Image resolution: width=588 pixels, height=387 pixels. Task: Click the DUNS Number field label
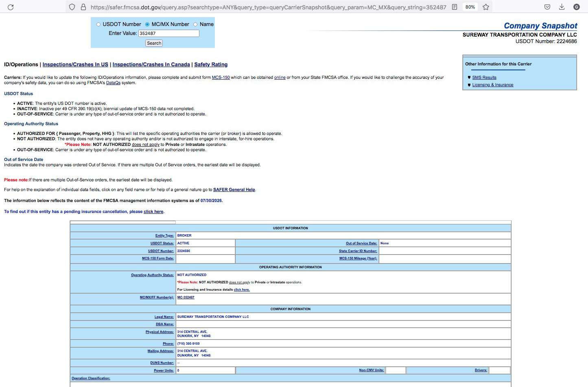(162, 363)
